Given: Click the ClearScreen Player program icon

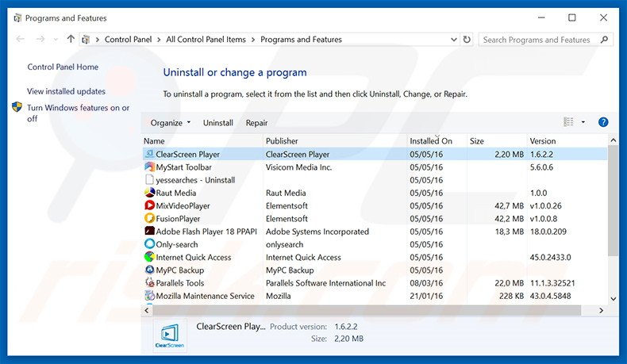Looking at the screenshot, I should tap(149, 154).
